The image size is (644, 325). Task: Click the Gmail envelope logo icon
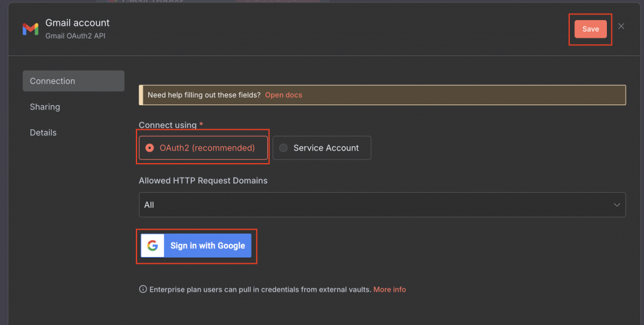(30, 29)
